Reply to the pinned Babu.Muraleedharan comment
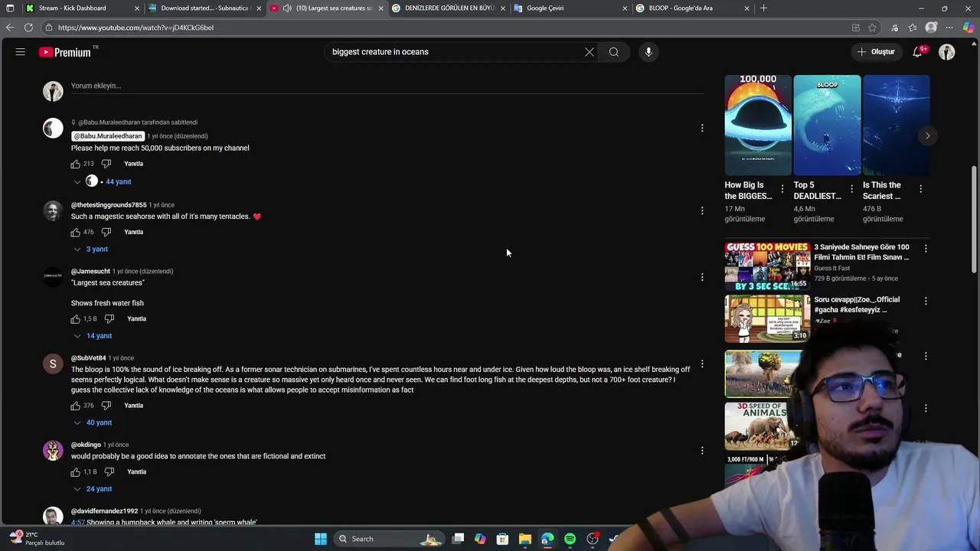Image resolution: width=980 pixels, height=551 pixels. [134, 164]
